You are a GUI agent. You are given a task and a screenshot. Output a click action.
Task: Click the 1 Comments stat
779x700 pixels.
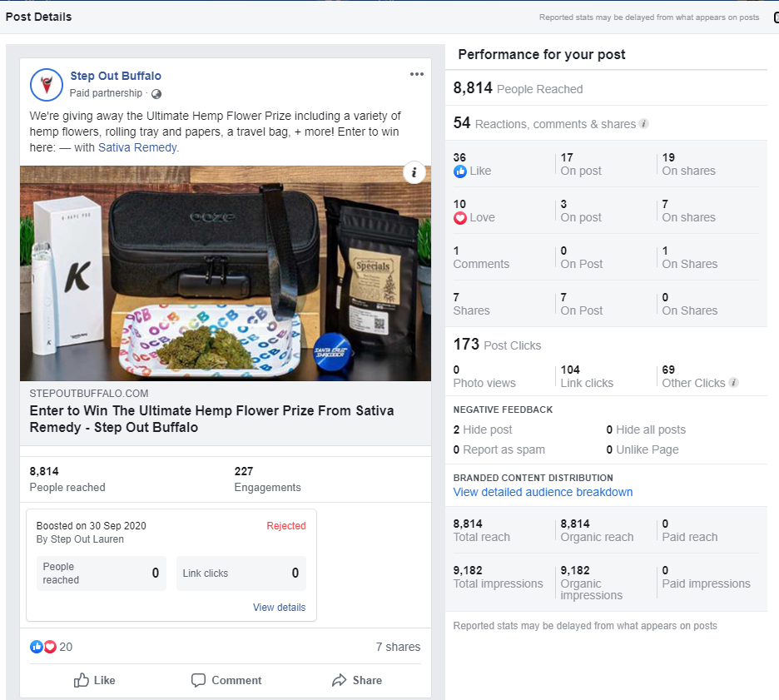pos(481,258)
